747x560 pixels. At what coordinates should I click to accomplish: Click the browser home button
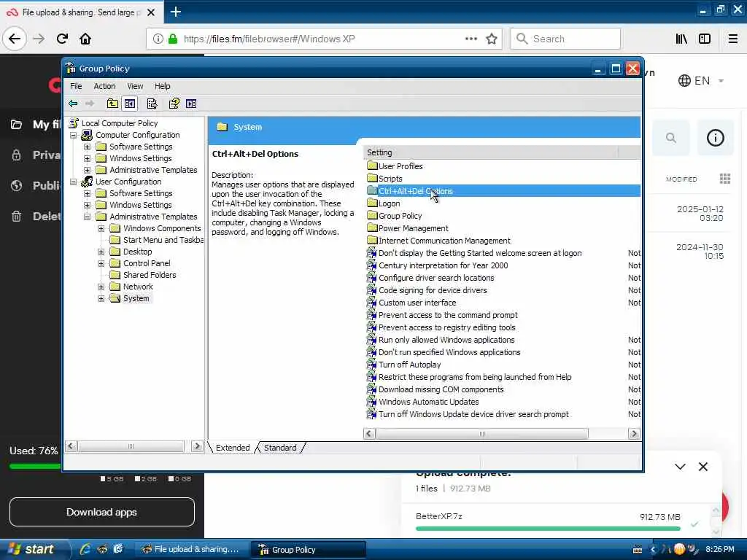click(85, 39)
